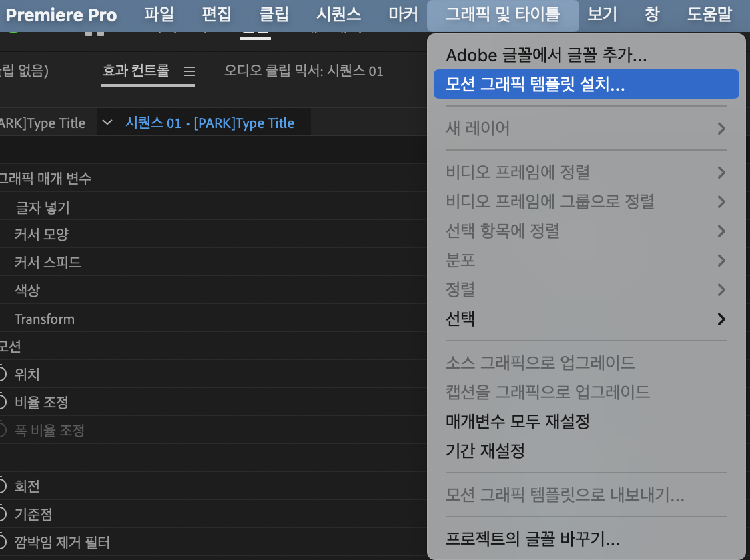The height and width of the screenshot is (560, 750).
Task: Open the 효과 컨트롤 panel hamburger menu
Action: pyautogui.click(x=190, y=72)
